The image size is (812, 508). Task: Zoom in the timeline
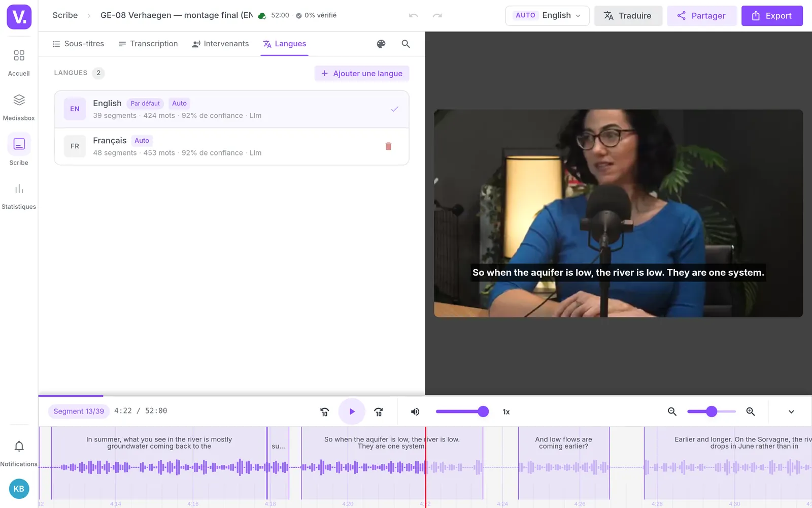tap(751, 411)
